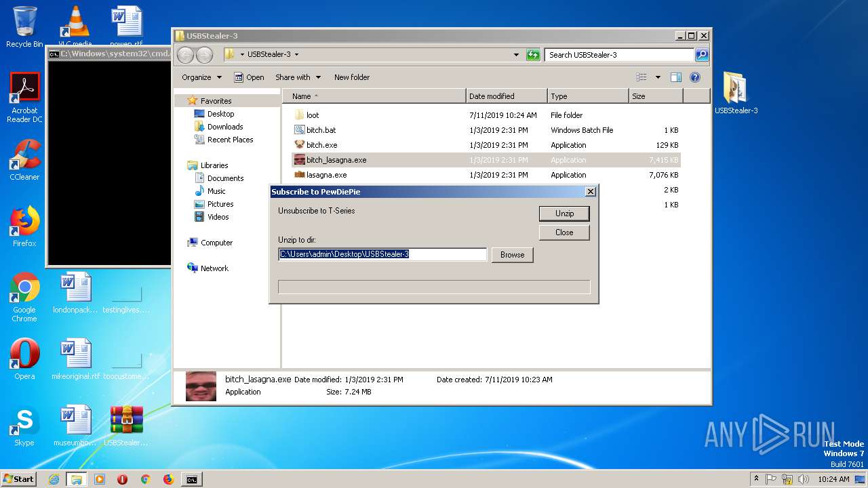Launch Acrobat Reader DC from desktop
868x488 pixels.
click(x=24, y=98)
